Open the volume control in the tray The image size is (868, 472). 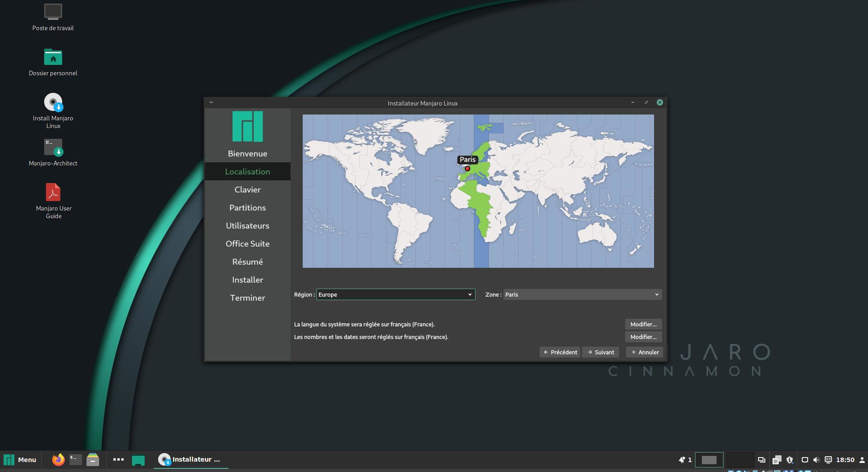tap(816, 460)
